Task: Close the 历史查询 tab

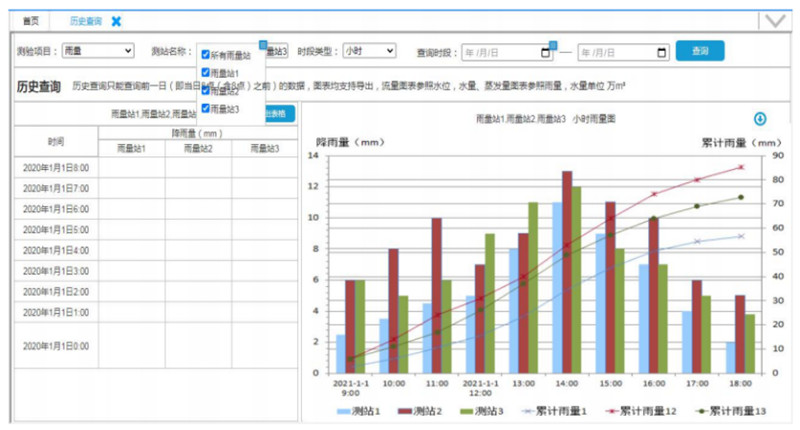Action: coord(116,21)
